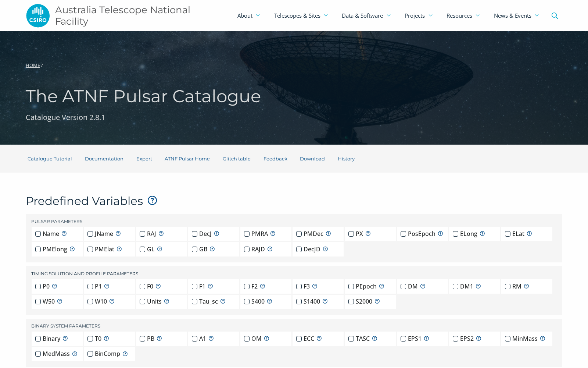Tick the TASC checkbox
The image size is (588, 368).
[351, 339]
